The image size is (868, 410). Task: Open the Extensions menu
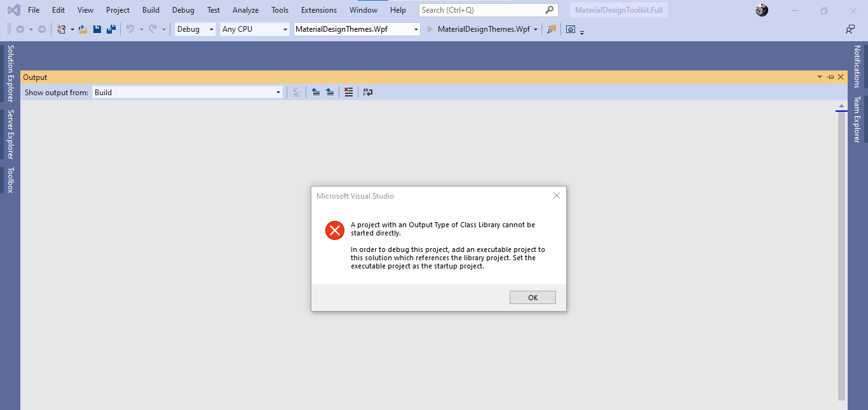point(319,10)
